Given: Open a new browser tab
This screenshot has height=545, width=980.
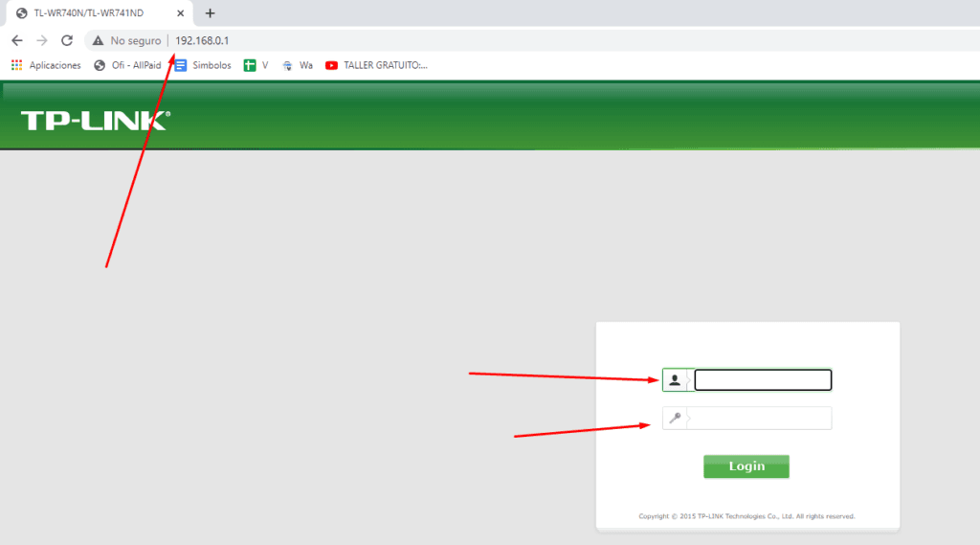Looking at the screenshot, I should click(x=210, y=13).
